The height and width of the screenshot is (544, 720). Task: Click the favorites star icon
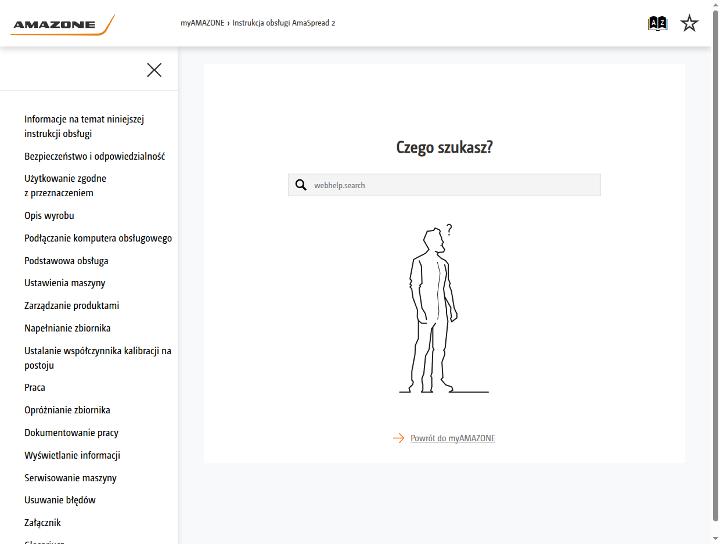(x=689, y=23)
